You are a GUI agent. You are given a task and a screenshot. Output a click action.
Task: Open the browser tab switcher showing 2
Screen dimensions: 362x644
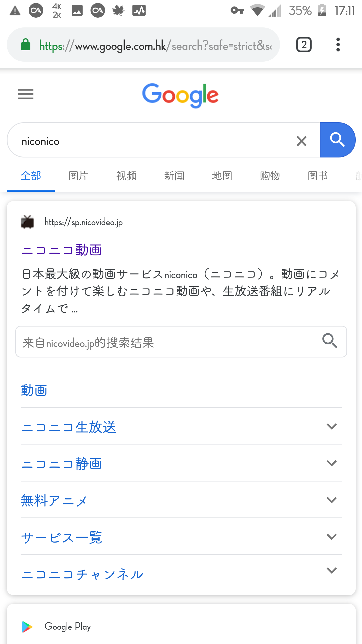point(304,45)
